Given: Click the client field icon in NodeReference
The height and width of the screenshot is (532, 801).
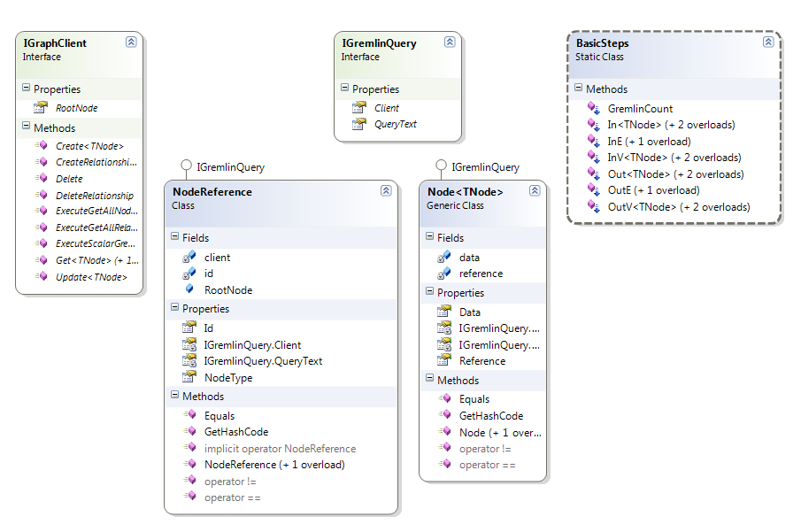Looking at the screenshot, I should [x=189, y=257].
